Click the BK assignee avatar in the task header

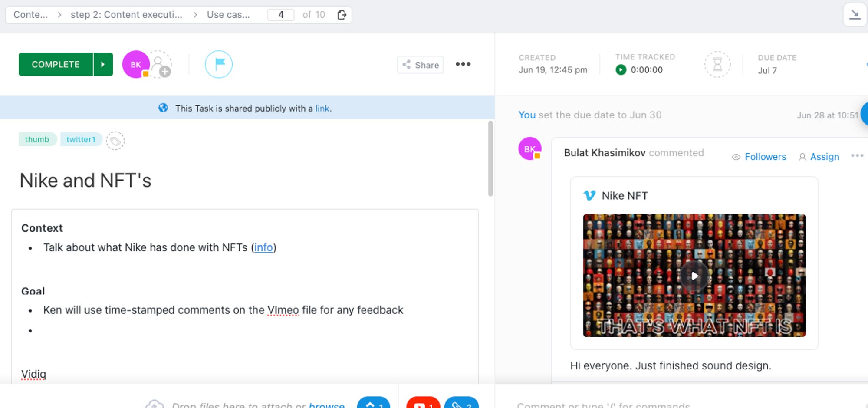(x=136, y=64)
